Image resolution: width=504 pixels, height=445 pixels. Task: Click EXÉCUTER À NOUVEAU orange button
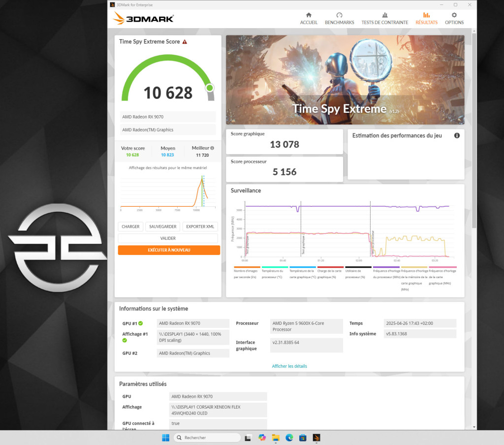[x=169, y=250]
